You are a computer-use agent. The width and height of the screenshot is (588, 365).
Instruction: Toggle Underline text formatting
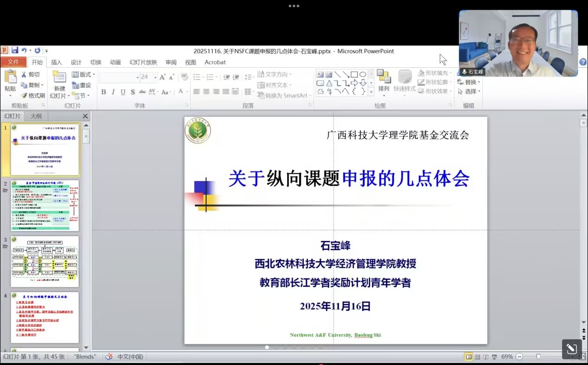tap(123, 92)
